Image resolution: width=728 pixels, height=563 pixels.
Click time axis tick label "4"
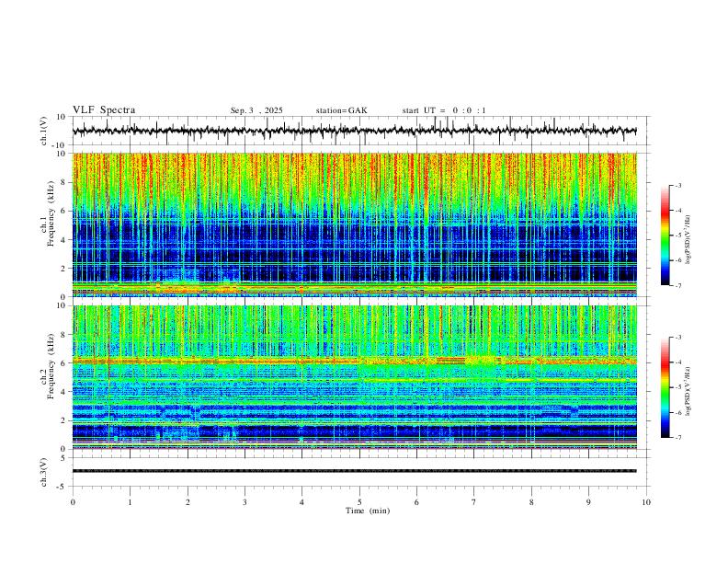(x=302, y=502)
